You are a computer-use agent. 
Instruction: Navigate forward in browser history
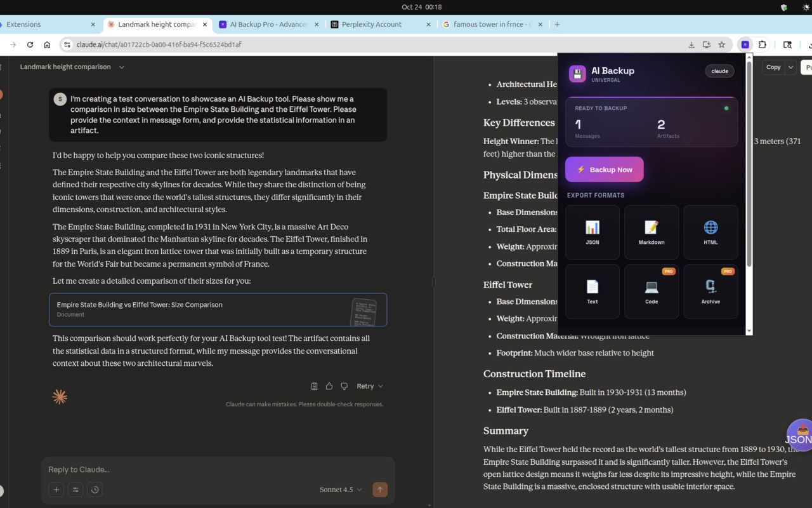pyautogui.click(x=13, y=44)
